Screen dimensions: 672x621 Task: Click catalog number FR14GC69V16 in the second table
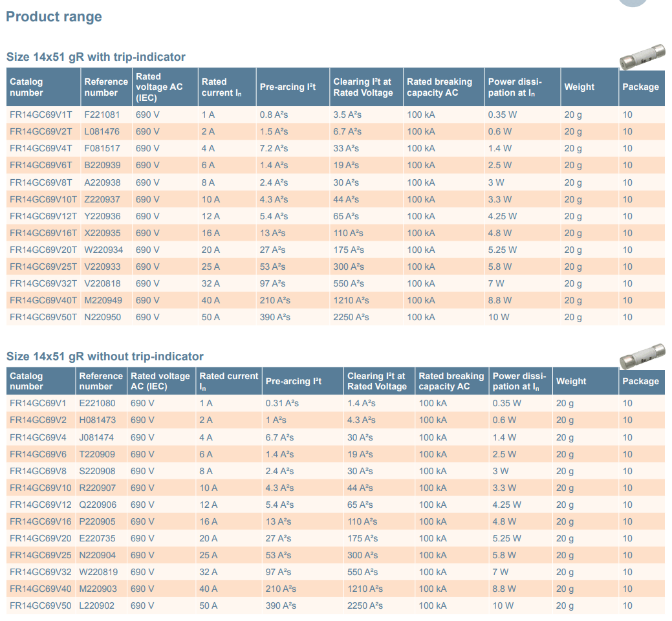coord(41,521)
